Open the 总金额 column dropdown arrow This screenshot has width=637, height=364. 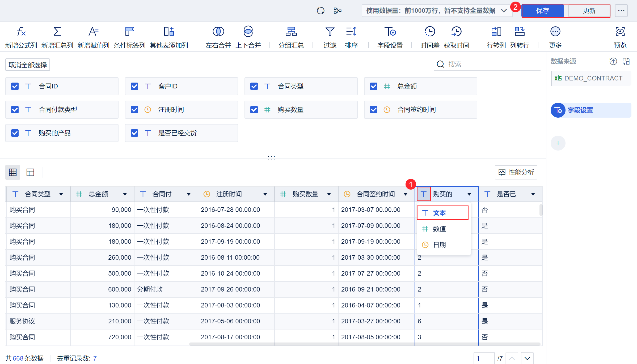[125, 194]
